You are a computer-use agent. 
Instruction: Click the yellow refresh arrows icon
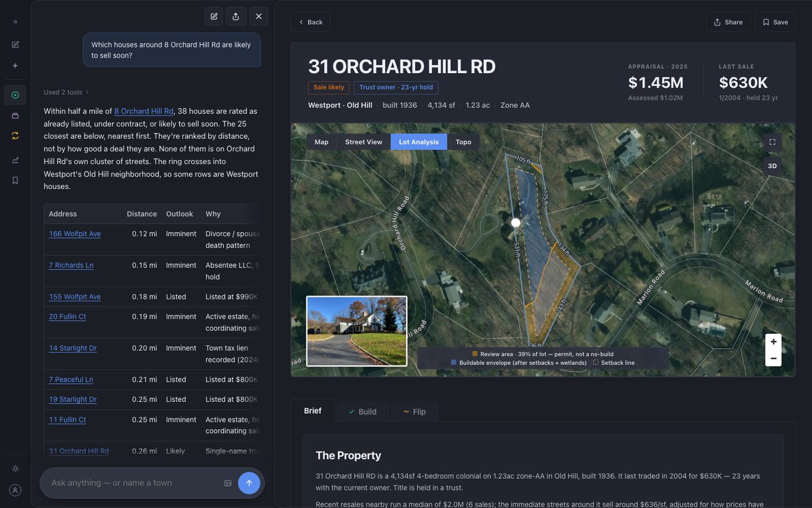[x=15, y=136]
